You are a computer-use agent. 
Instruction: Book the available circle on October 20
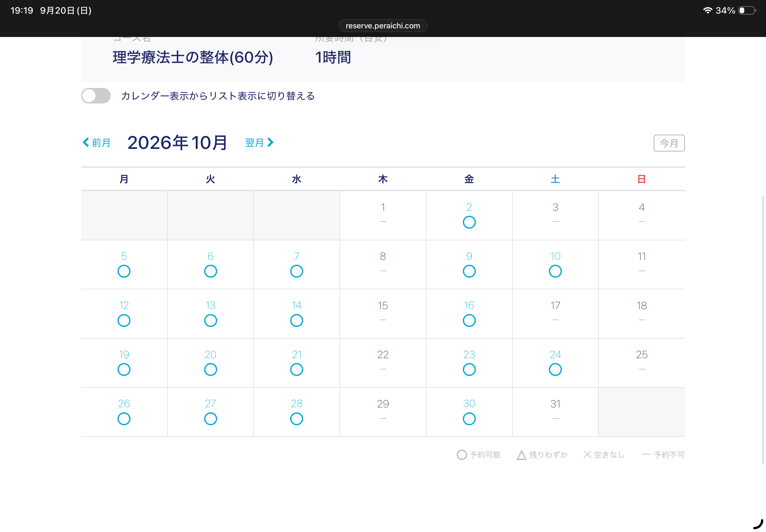pos(210,370)
